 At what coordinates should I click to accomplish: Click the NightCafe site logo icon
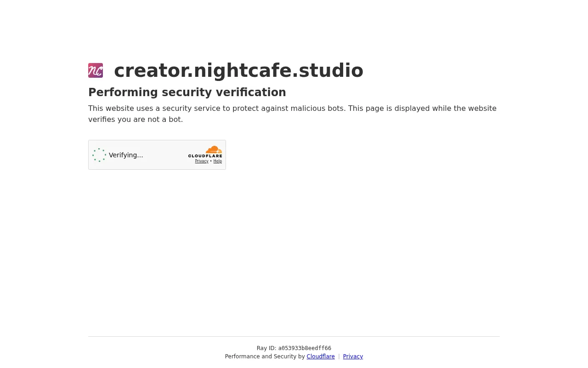click(96, 70)
